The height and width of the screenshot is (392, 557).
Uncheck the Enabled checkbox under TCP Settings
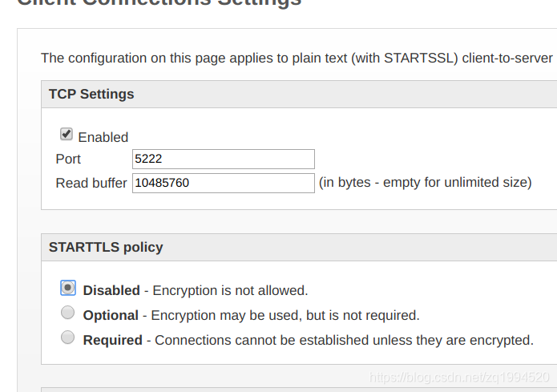pos(67,135)
